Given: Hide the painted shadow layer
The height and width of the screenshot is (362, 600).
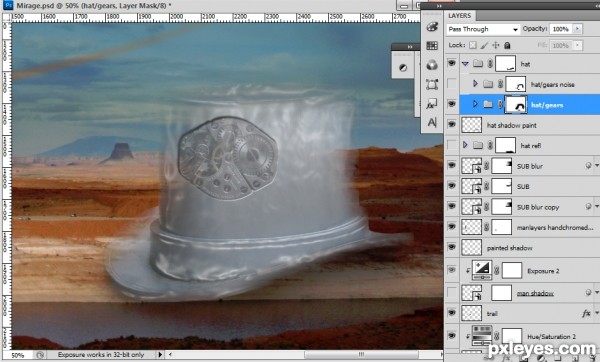Looking at the screenshot, I should pos(452,247).
